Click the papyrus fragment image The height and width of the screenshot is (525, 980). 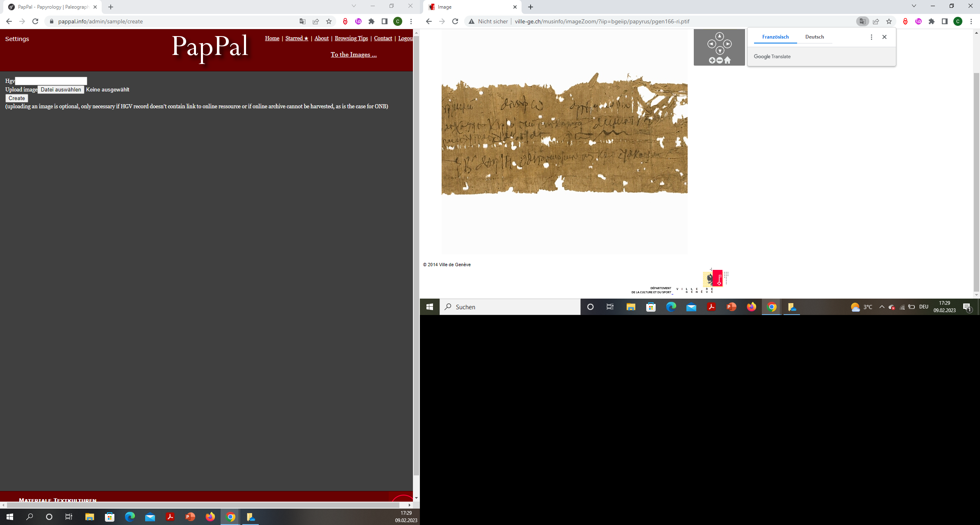[x=564, y=133]
